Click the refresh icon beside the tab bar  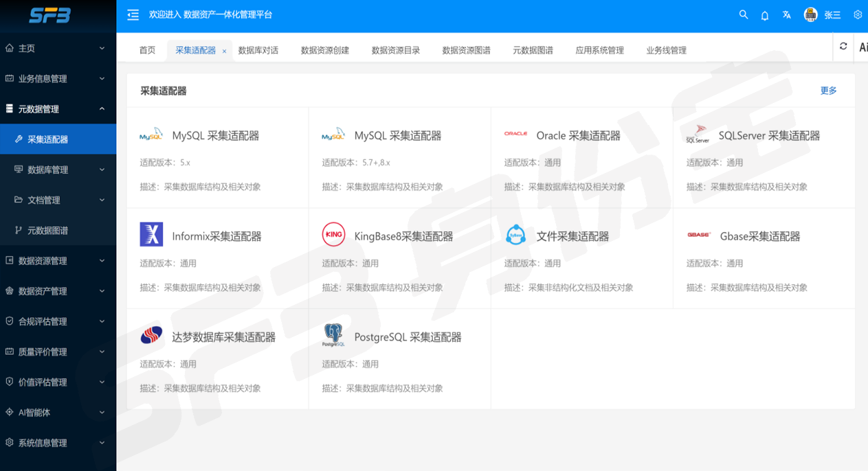click(843, 47)
